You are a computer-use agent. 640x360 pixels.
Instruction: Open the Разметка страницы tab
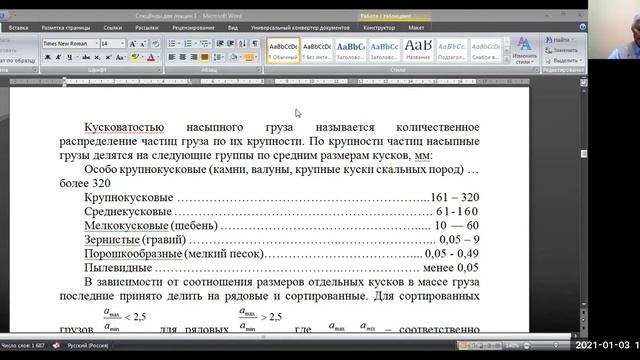click(x=66, y=28)
